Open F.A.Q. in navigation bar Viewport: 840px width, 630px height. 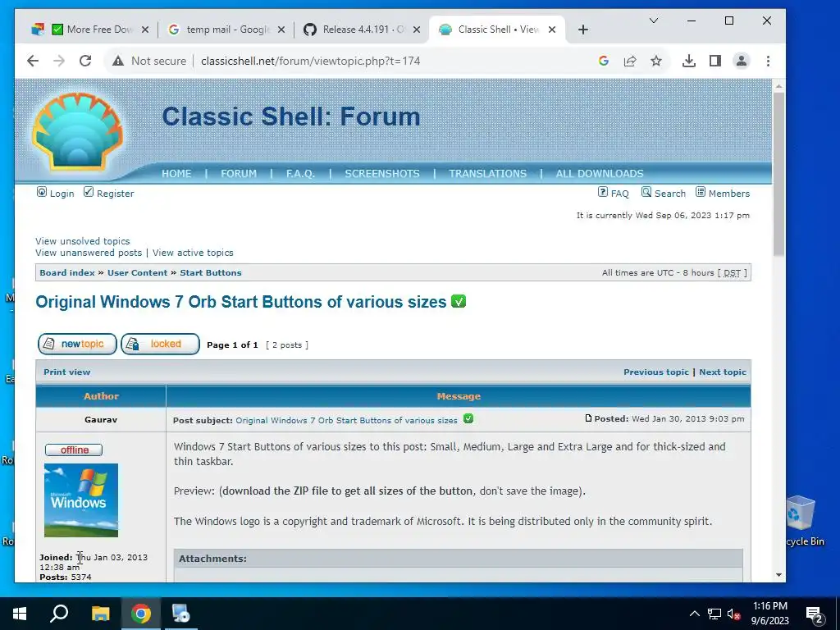pyautogui.click(x=300, y=174)
